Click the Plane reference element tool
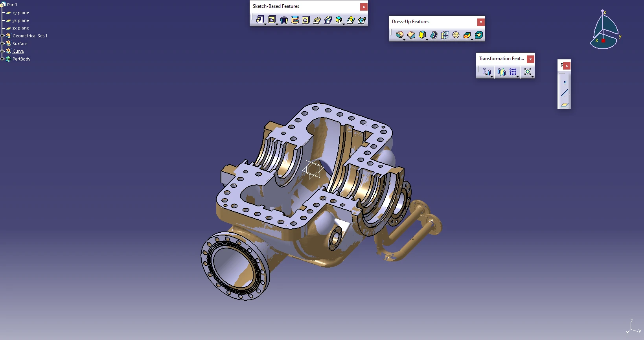 click(x=564, y=105)
